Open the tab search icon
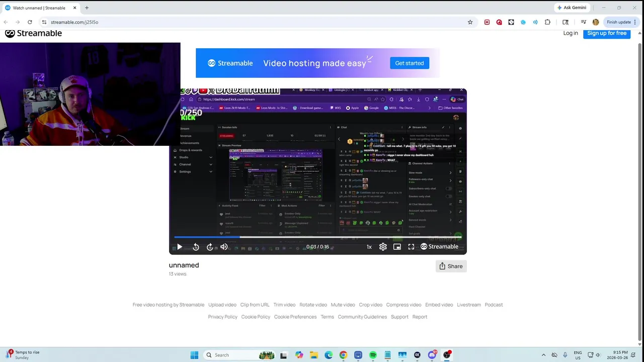Image resolution: width=644 pixels, height=362 pixels. [x=566, y=22]
